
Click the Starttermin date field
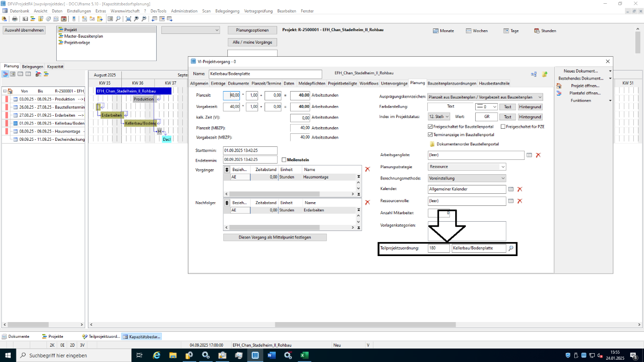click(x=250, y=151)
